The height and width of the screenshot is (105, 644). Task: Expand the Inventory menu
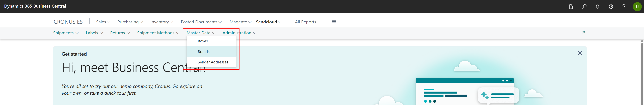tap(162, 22)
